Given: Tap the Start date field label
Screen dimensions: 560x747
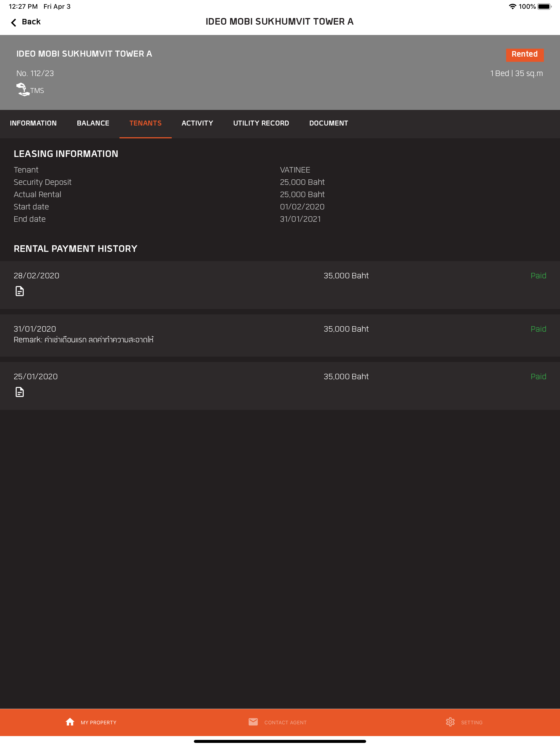Looking at the screenshot, I should click(x=31, y=207).
